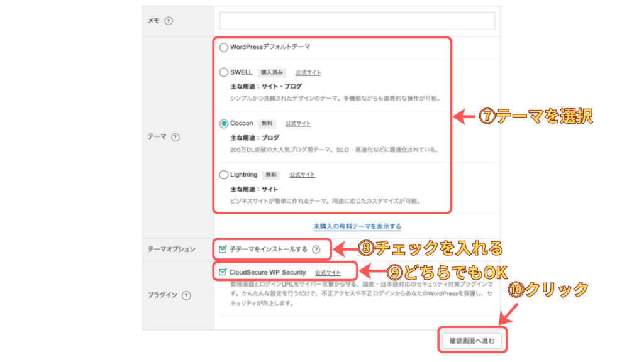Click the 無料 badge next to Cocoon

coord(267,124)
